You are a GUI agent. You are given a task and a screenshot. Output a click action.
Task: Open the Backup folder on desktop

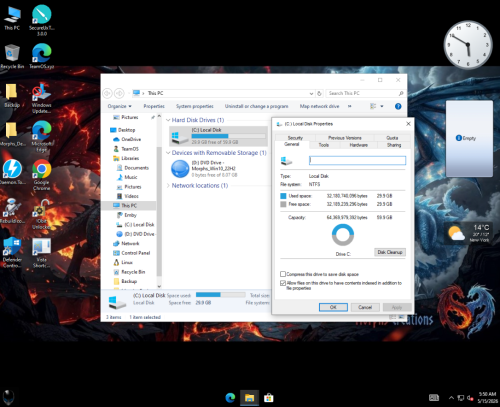click(x=12, y=95)
